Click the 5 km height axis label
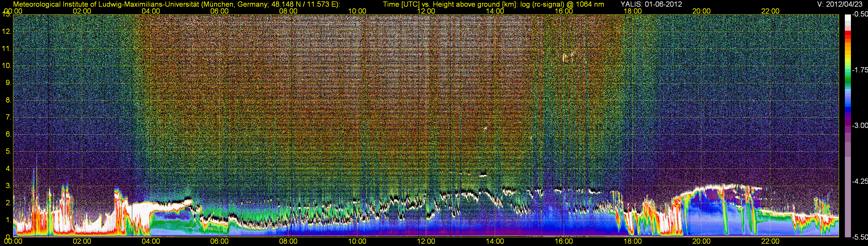 (8, 151)
